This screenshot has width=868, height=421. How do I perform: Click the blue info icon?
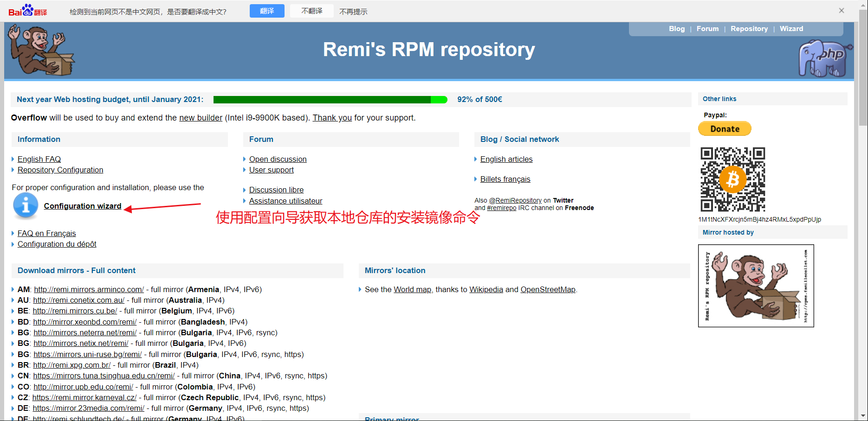[x=26, y=206]
